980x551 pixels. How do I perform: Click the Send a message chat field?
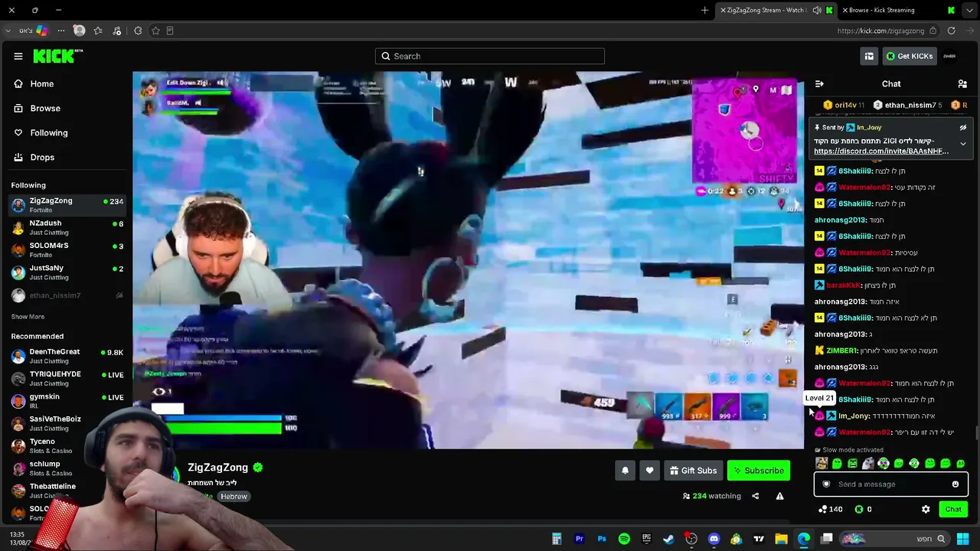pos(890,484)
